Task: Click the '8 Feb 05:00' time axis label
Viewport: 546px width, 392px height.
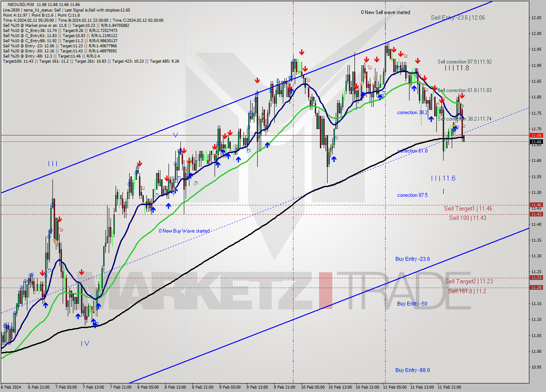Action: tap(148, 387)
